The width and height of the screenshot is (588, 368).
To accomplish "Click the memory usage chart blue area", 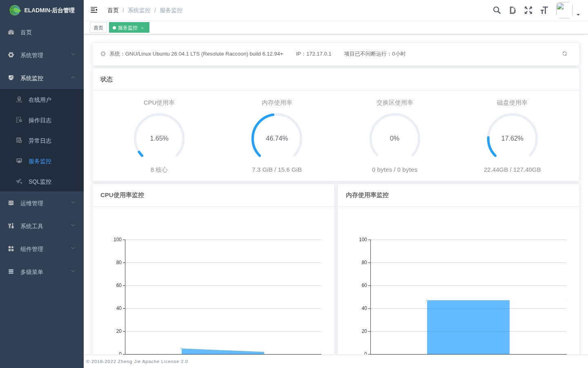I will (x=468, y=327).
